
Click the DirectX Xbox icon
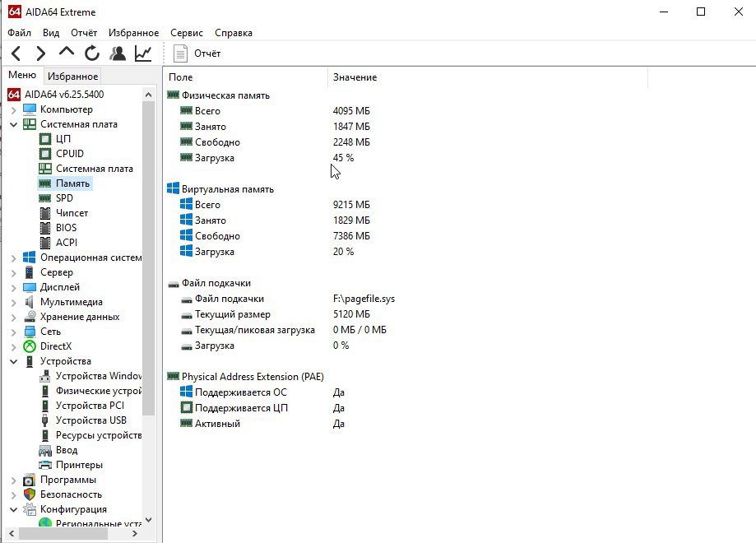[30, 346]
